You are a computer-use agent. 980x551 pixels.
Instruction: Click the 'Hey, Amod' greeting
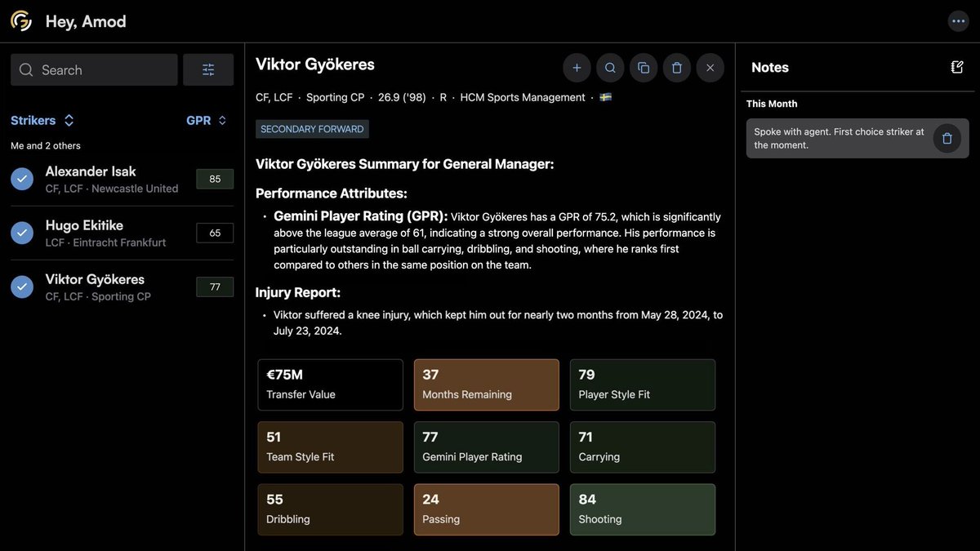click(86, 21)
